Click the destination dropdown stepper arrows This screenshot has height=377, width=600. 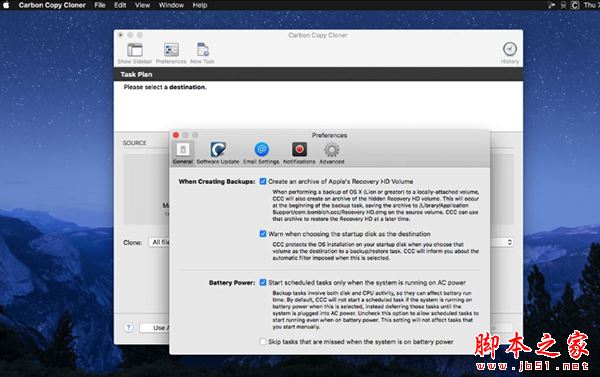click(509, 242)
